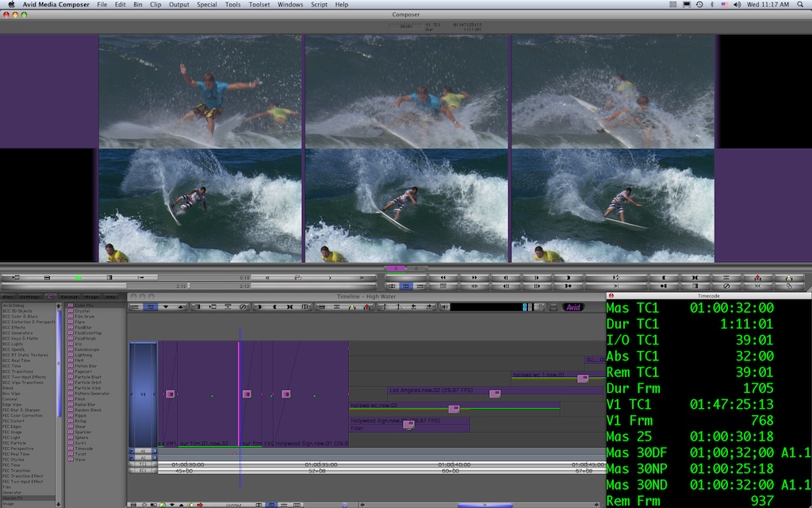812x508 pixels.
Task: Click the effect category list scrollbar
Action: (x=59, y=363)
